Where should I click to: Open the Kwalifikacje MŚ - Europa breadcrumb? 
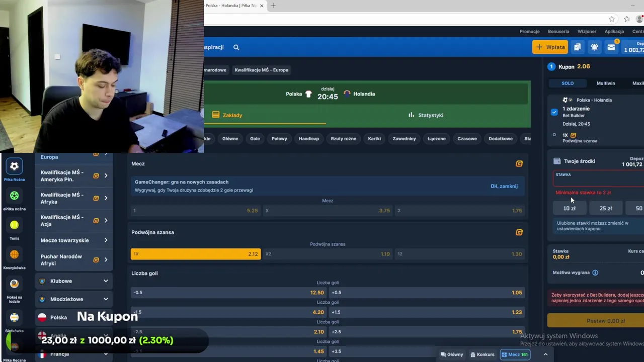tap(262, 70)
